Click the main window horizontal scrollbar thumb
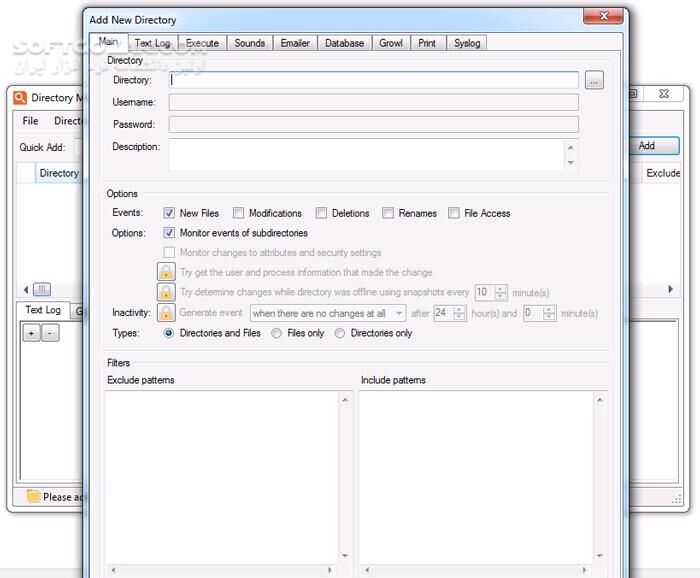The width and height of the screenshot is (700, 578). [42, 289]
